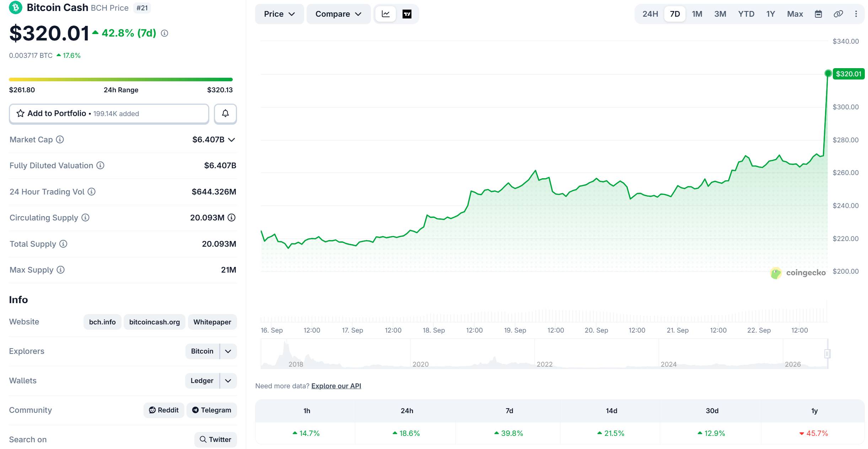Open the Max Supply info icon
868x449 pixels.
[x=61, y=270]
